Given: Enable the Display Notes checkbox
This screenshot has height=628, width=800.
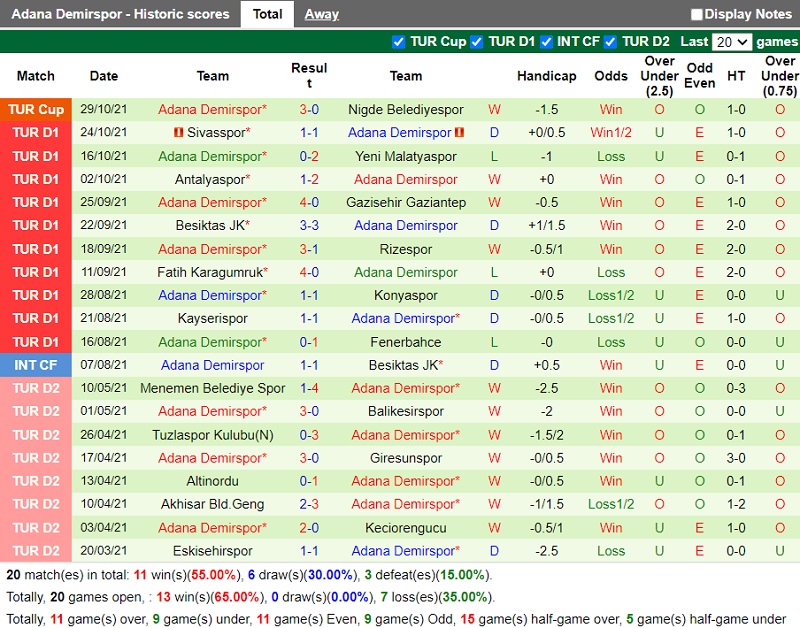Looking at the screenshot, I should [697, 15].
